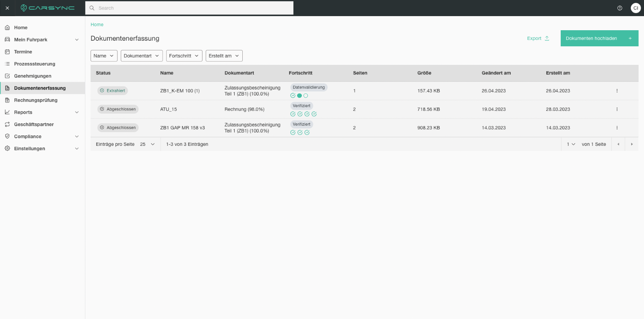This screenshot has width=644, height=319.
Task: Open Prozesssteuerung in the sidebar
Action: [x=42, y=64]
